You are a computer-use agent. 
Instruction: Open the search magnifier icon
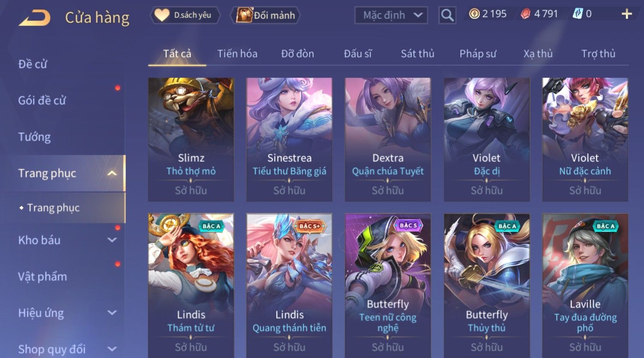click(447, 15)
